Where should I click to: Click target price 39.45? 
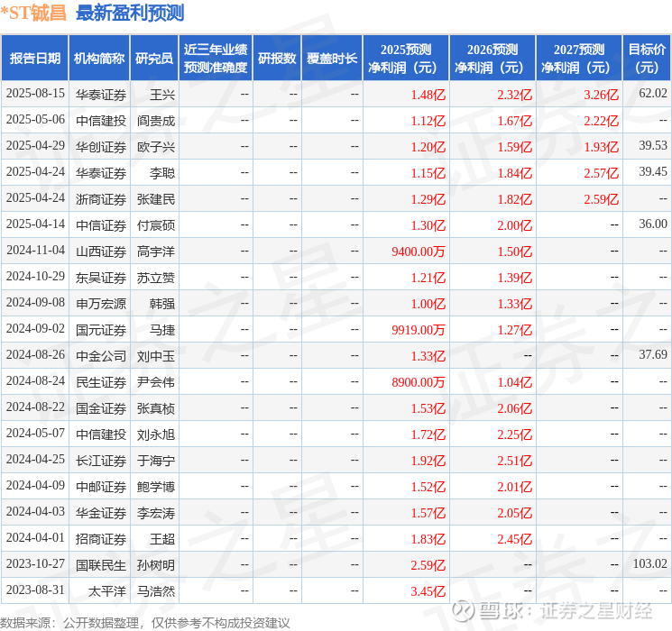click(653, 172)
